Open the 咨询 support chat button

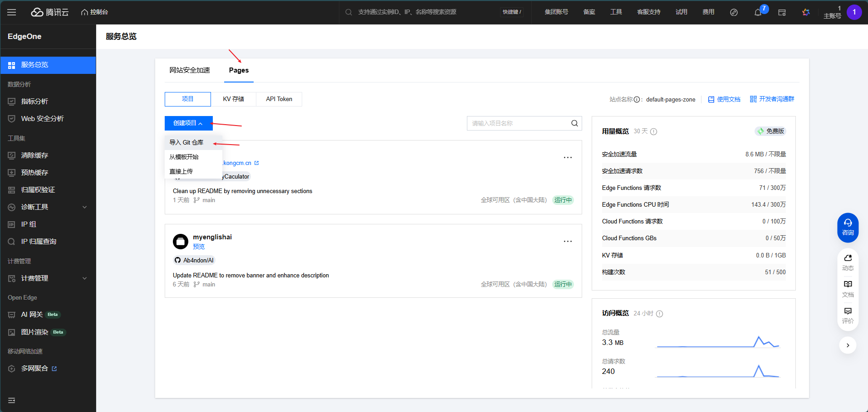848,227
